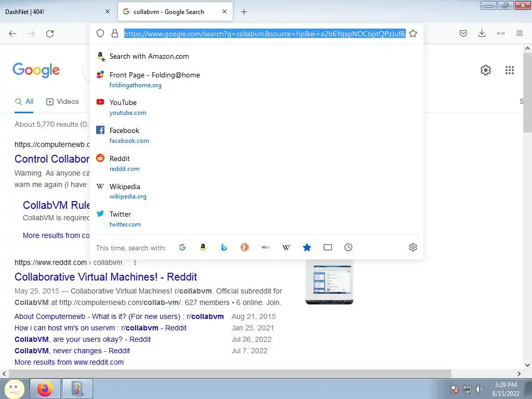
Task: Click the forward navigation arrow
Action: click(x=31, y=34)
